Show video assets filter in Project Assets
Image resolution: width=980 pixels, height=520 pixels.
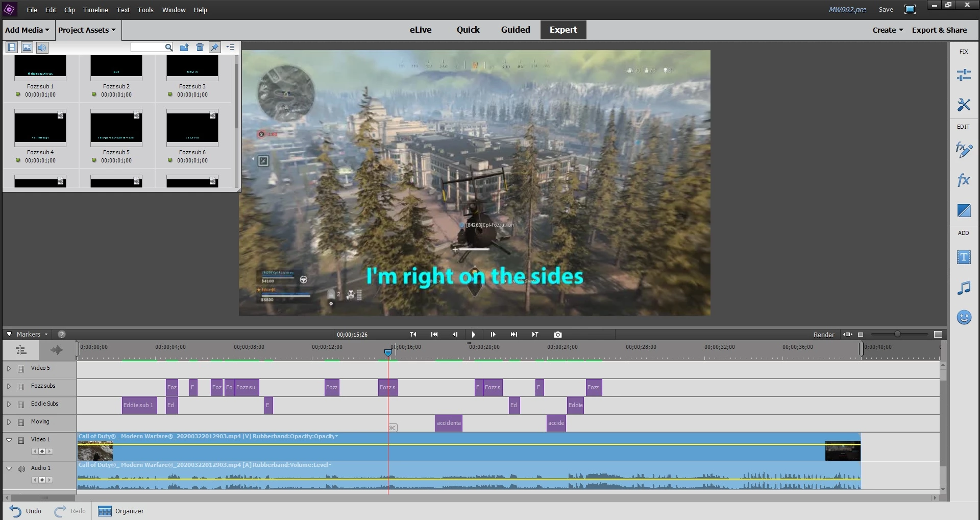coord(12,48)
